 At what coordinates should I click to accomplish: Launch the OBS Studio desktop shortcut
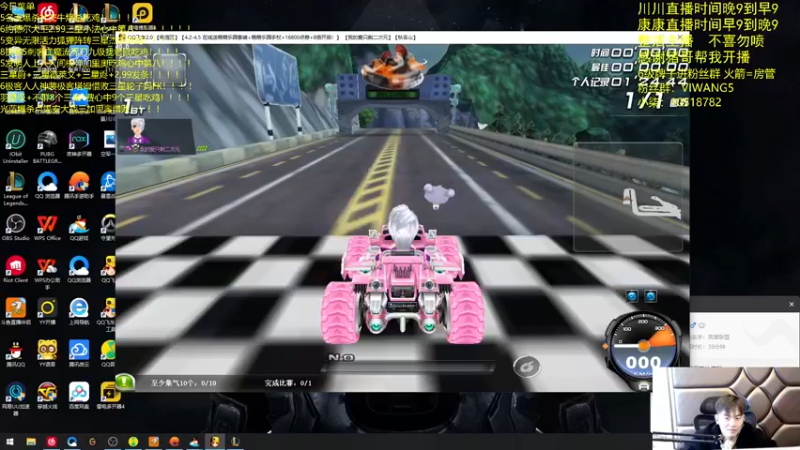15,227
